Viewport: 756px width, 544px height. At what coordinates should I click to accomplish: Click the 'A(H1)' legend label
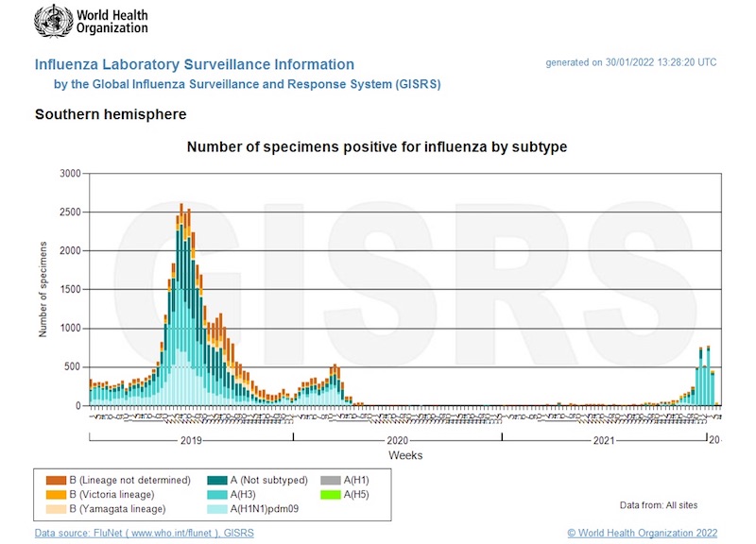coord(356,481)
